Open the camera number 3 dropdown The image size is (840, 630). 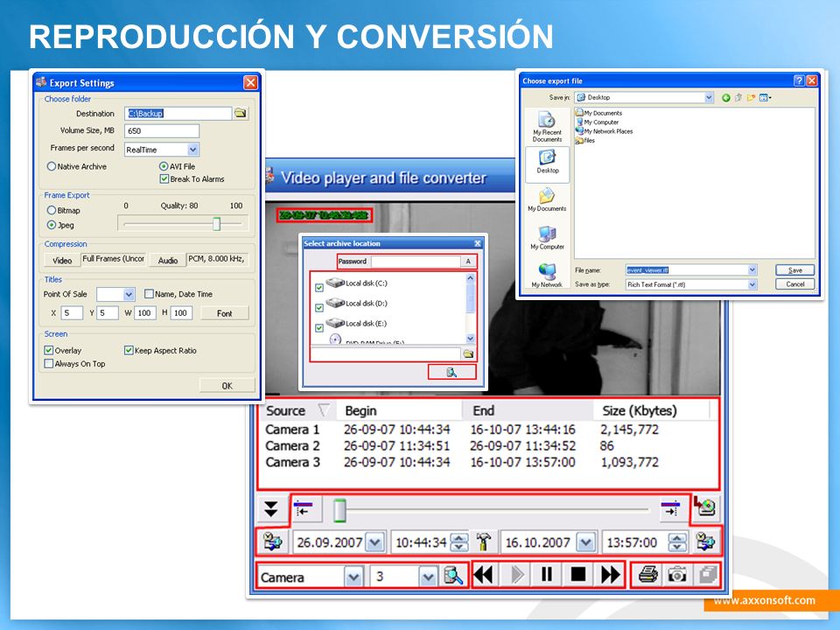tap(428, 577)
